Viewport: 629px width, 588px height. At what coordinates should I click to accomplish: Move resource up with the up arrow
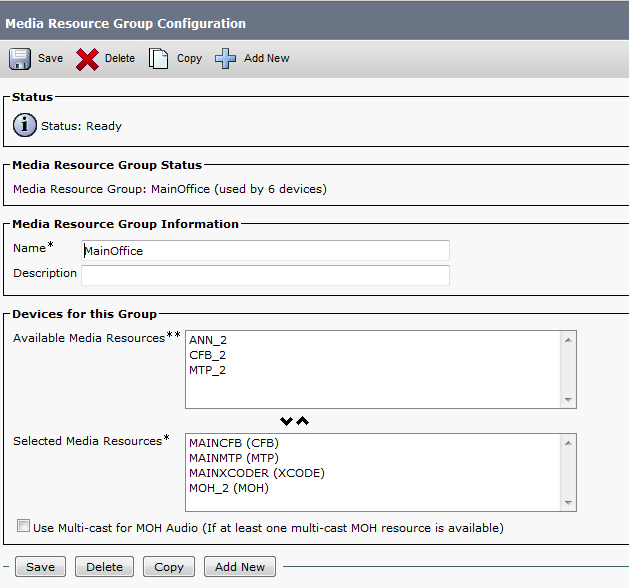(x=303, y=421)
